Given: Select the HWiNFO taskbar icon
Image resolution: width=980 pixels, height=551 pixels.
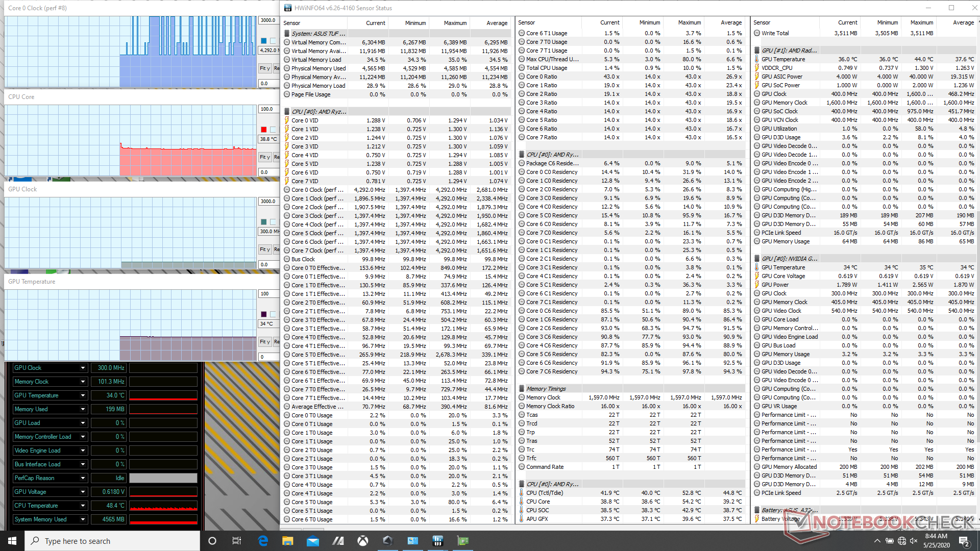Looking at the screenshot, I should pos(437,541).
